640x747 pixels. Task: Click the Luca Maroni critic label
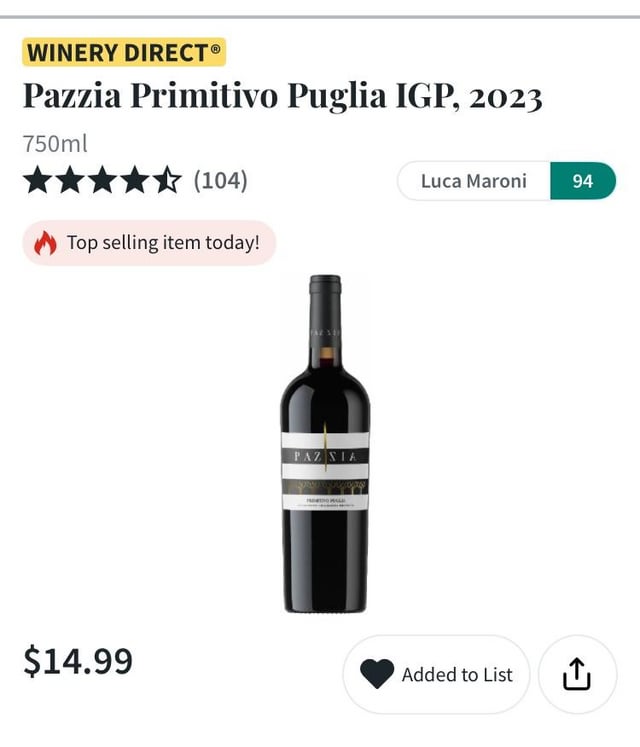pos(473,181)
